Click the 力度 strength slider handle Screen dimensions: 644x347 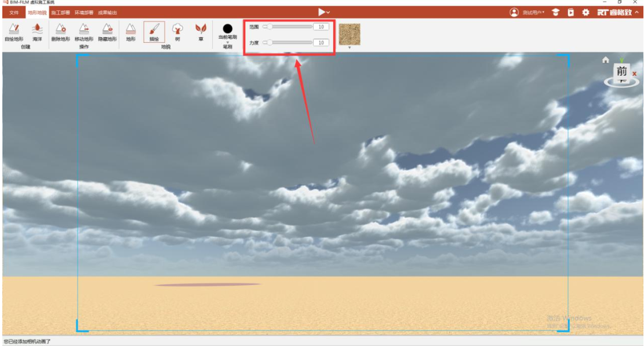click(270, 42)
